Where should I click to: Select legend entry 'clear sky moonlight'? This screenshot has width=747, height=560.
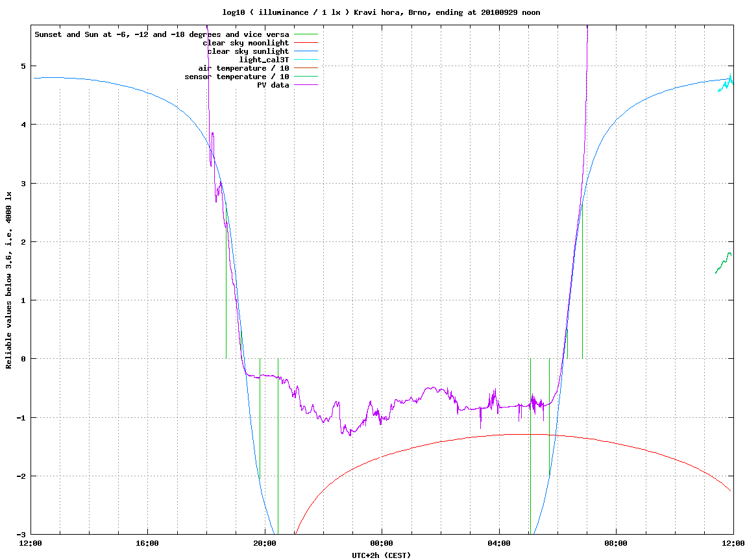click(x=246, y=43)
